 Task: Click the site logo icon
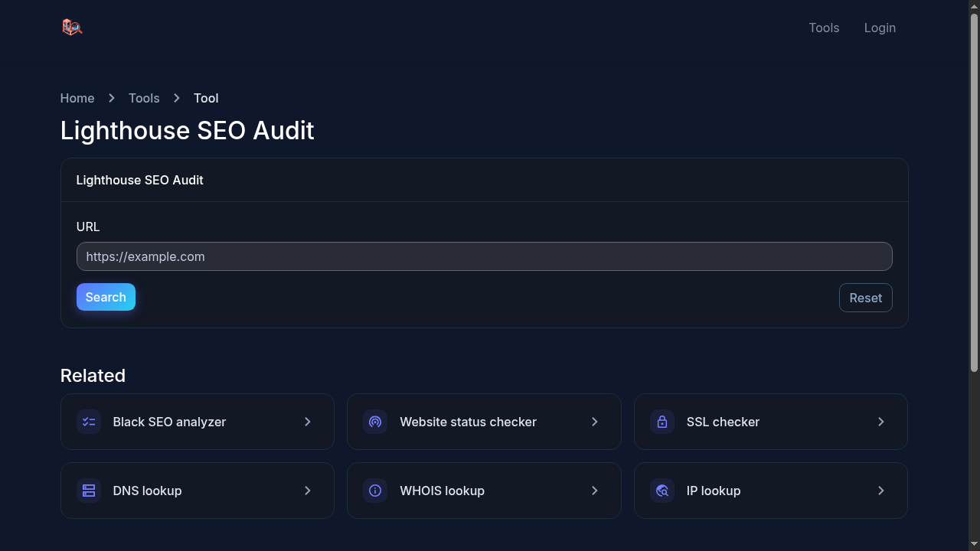(72, 28)
